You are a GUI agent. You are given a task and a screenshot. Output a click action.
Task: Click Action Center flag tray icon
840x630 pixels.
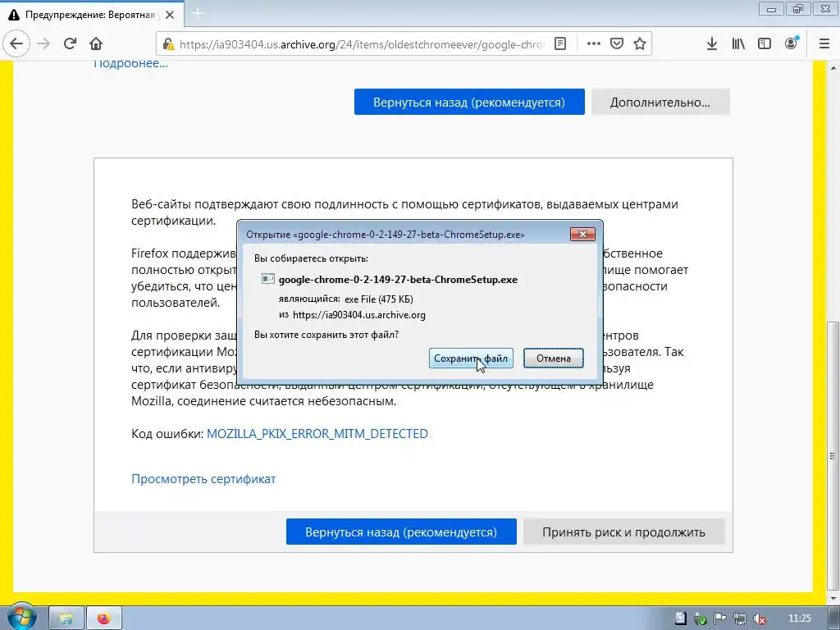pyautogui.click(x=719, y=619)
